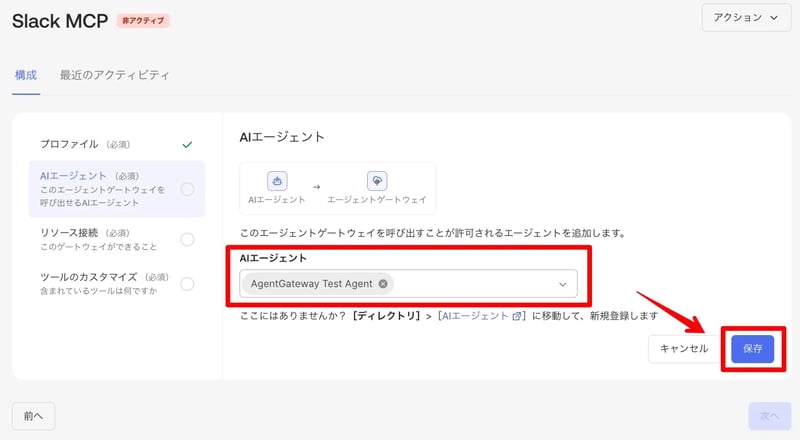This screenshot has width=800, height=440.
Task: Click the status circle beside AIエージェント step
Action: coord(187,189)
